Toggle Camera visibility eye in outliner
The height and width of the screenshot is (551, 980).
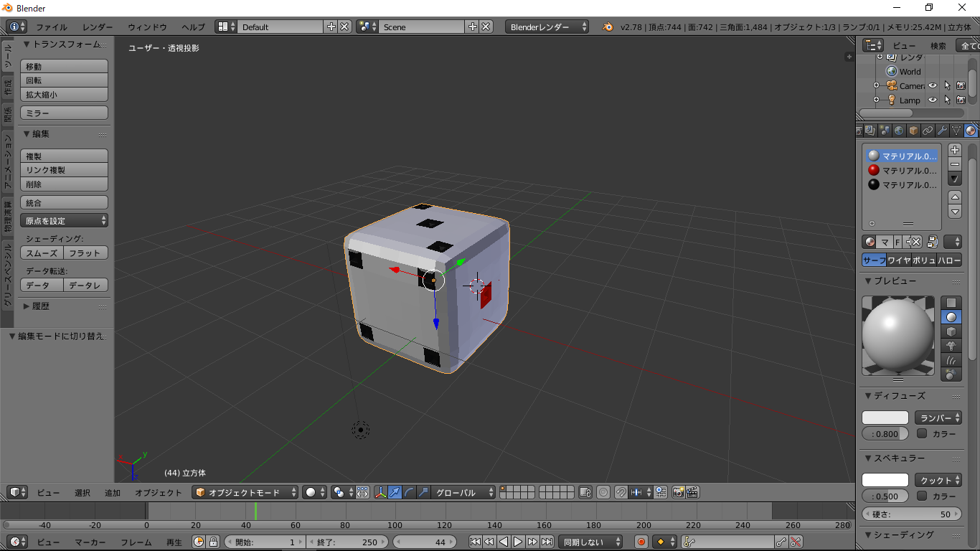click(933, 86)
